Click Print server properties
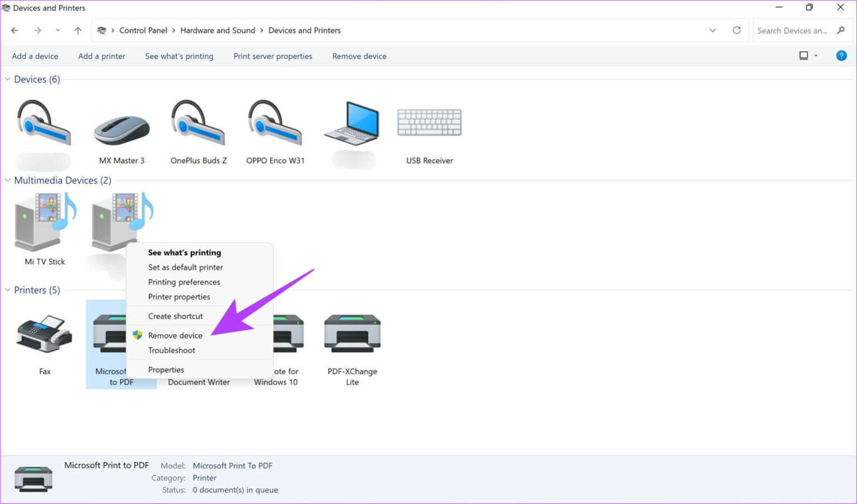Viewport: 857px width, 504px height. click(x=273, y=56)
